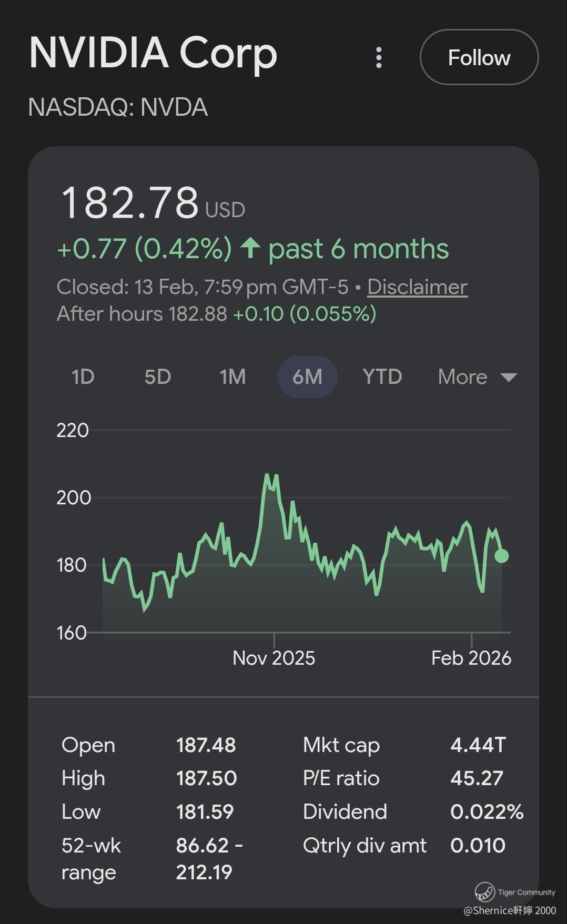Show the 1M price chart
The image size is (567, 924).
(x=232, y=377)
